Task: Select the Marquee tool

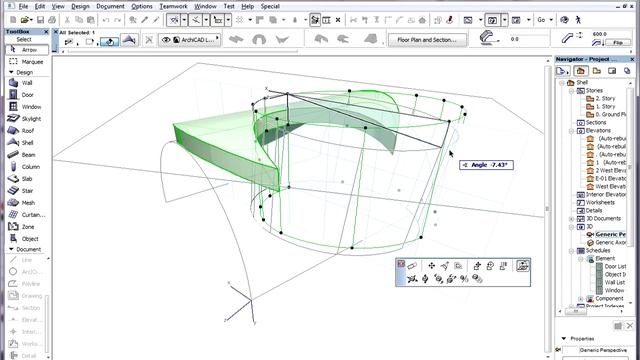Action: click(27, 62)
